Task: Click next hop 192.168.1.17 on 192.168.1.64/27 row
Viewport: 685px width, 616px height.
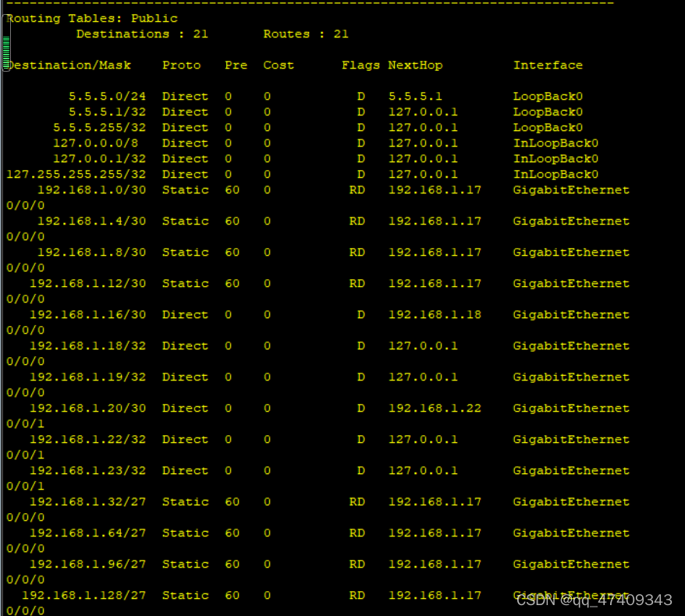Action: click(x=435, y=533)
